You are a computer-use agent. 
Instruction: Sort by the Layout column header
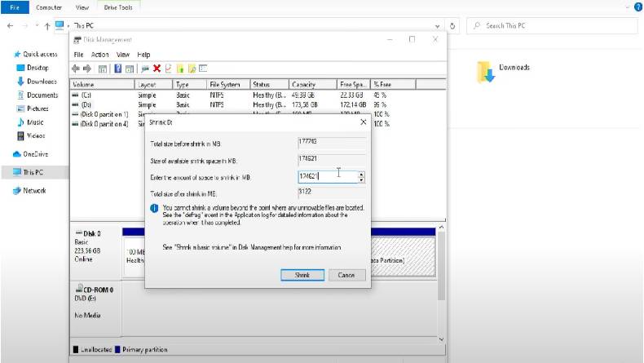tap(153, 84)
